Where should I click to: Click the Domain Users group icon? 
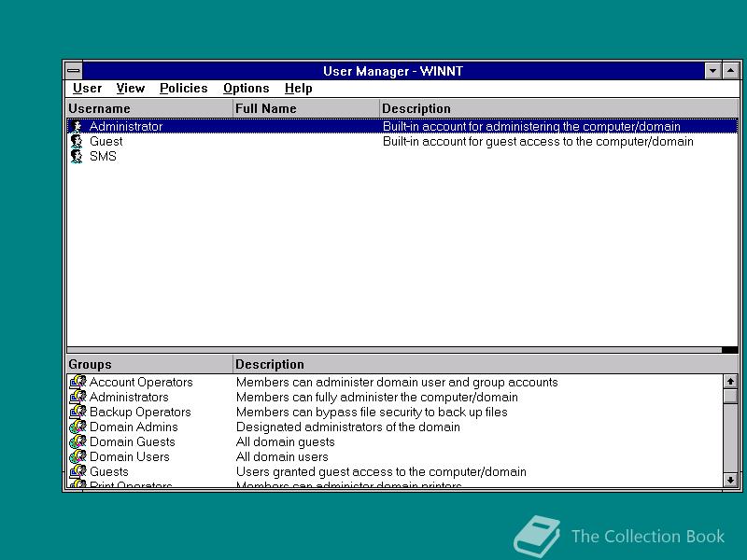(x=78, y=456)
